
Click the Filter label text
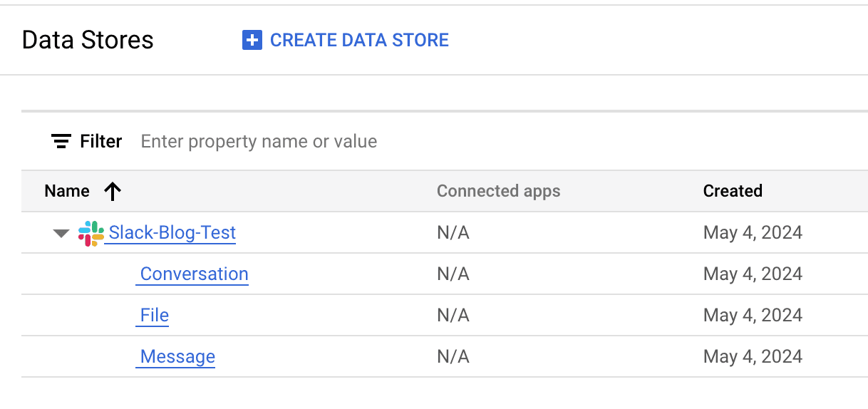[100, 141]
